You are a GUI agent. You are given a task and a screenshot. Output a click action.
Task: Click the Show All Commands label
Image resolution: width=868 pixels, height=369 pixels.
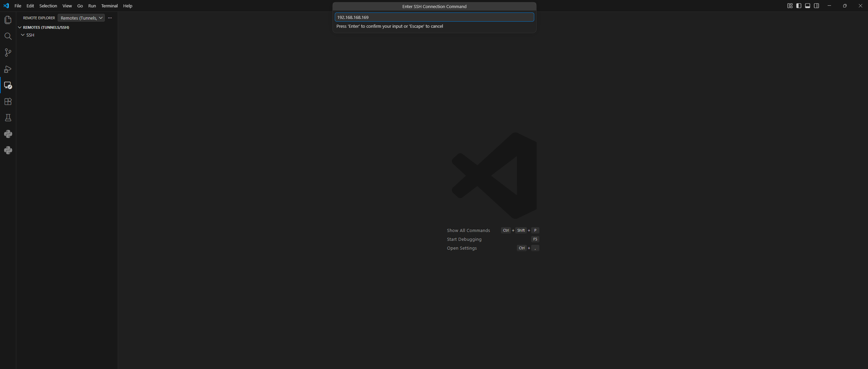point(468,230)
